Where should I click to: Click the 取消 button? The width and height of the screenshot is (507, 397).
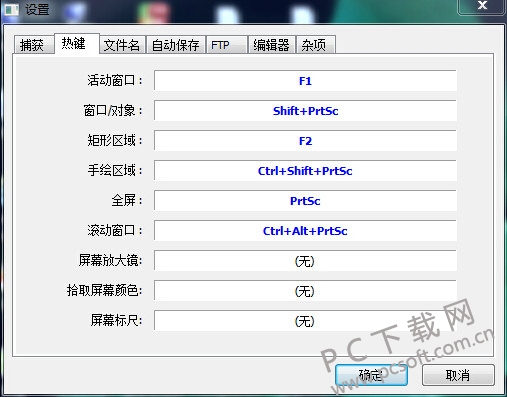coord(458,375)
